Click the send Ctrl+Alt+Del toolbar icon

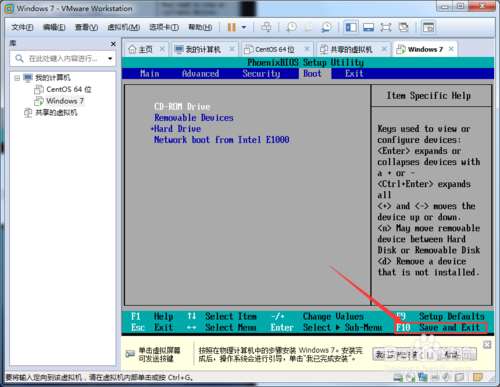(x=266, y=27)
